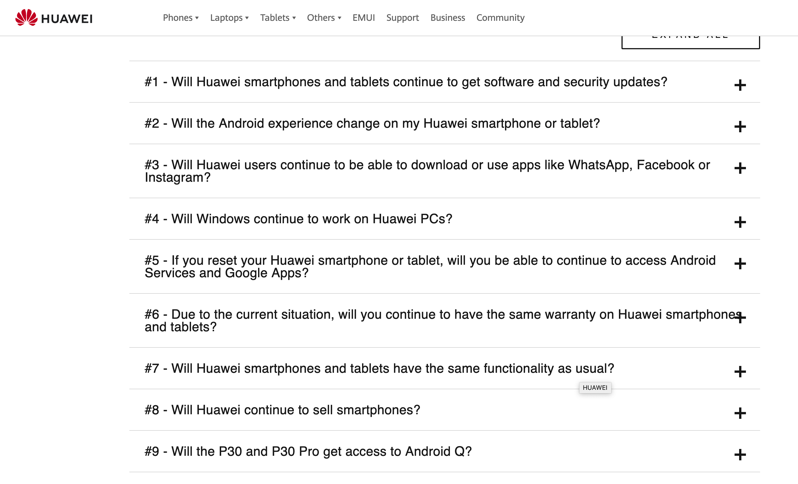This screenshot has height=484, width=798.
Task: Expand question #2 plus icon about Android experience
Action: coord(740,126)
